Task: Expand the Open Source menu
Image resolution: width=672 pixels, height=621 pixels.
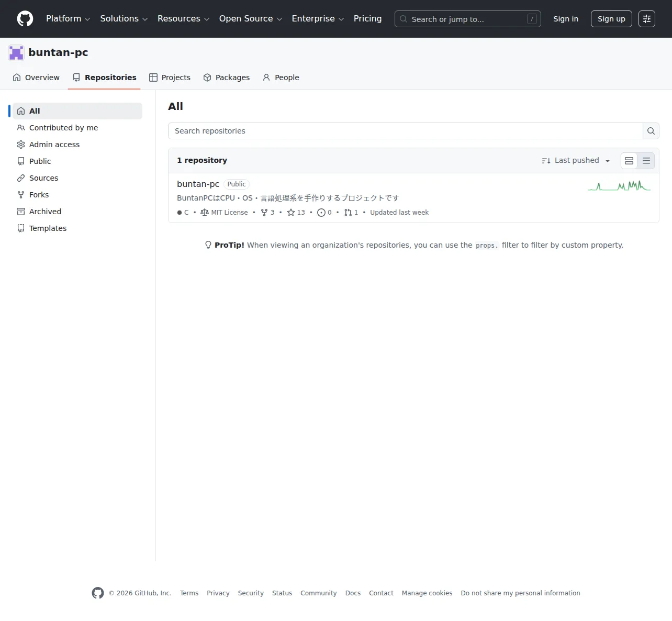Action: 251,19
